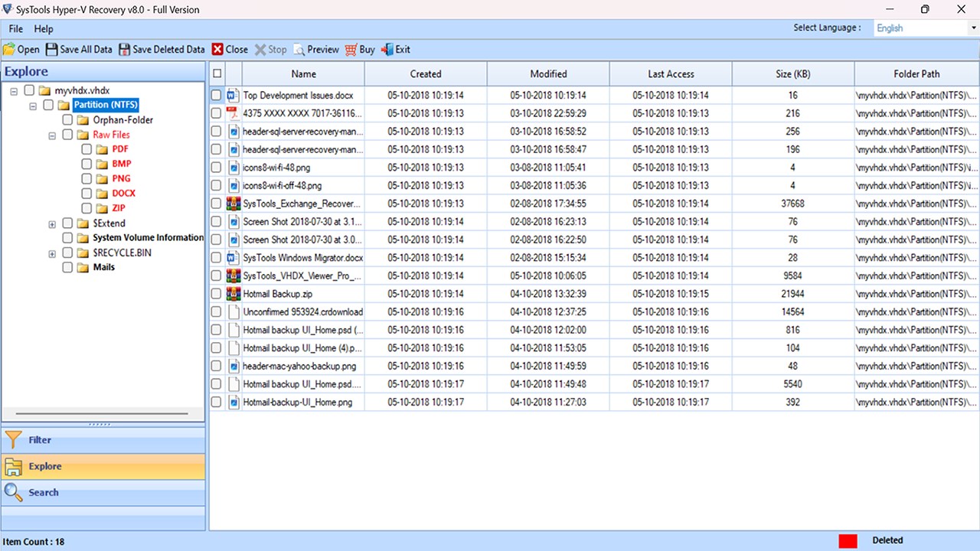Select the PNG raw files folder
The width and height of the screenshot is (980, 551).
click(121, 178)
